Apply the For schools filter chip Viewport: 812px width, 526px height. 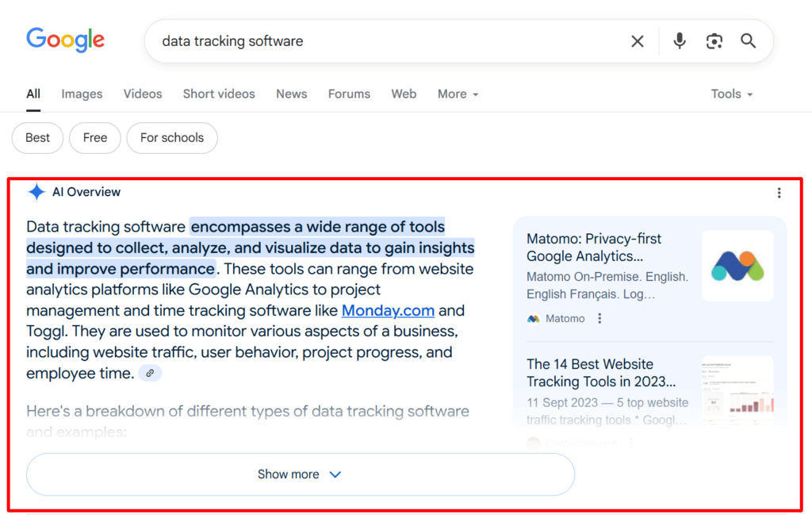(x=172, y=138)
